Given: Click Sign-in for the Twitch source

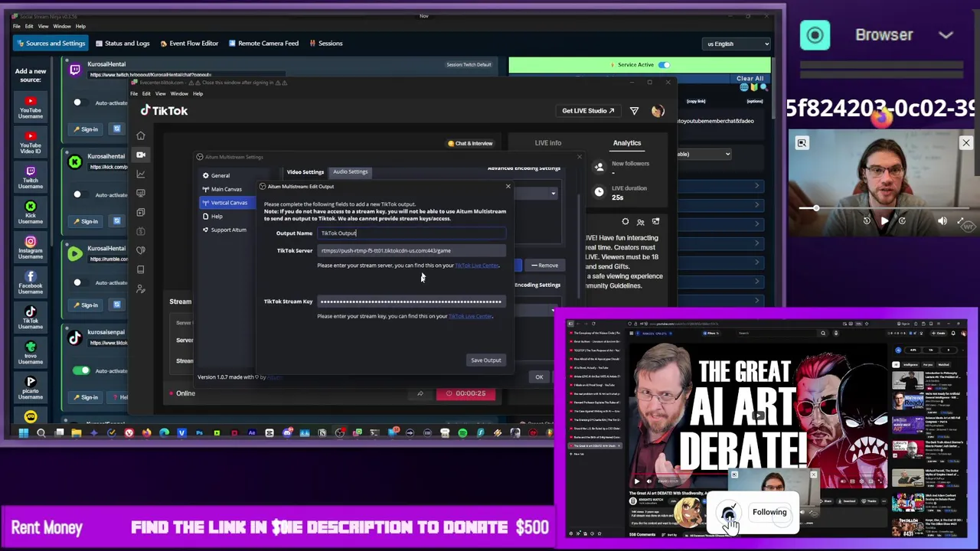Looking at the screenshot, I should point(86,129).
